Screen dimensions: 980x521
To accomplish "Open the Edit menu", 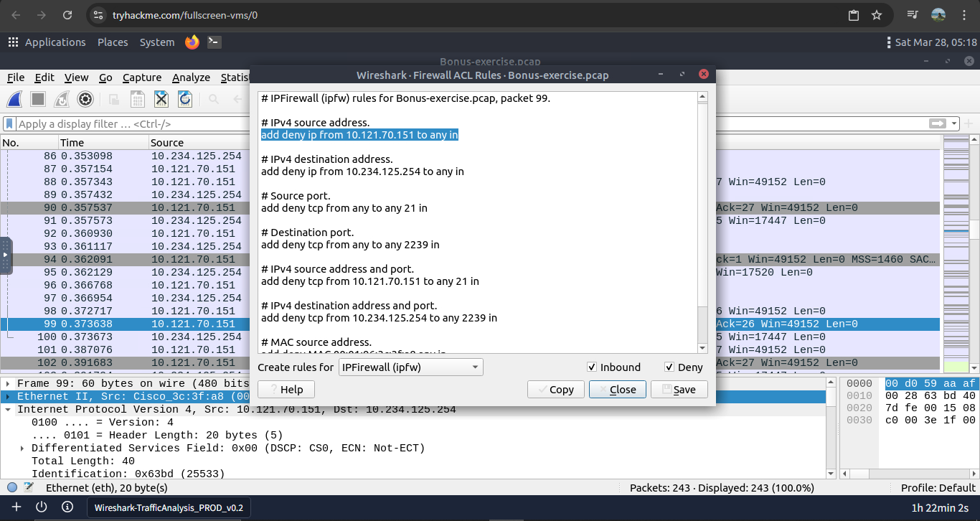I will [x=44, y=78].
